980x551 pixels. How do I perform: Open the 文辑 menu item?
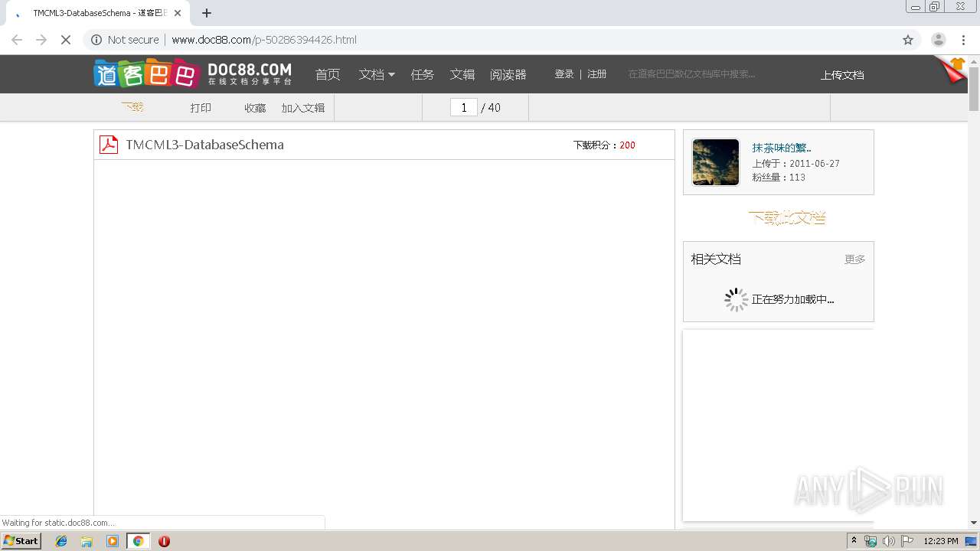[x=462, y=74]
